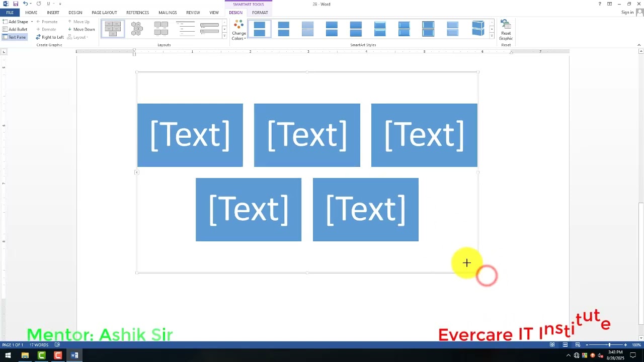
Task: Click the Redo icon in title bar
Action: tap(39, 4)
